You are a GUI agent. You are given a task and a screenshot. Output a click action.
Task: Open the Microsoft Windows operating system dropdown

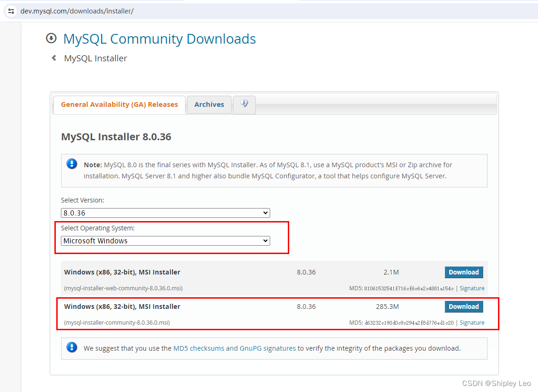pos(166,241)
